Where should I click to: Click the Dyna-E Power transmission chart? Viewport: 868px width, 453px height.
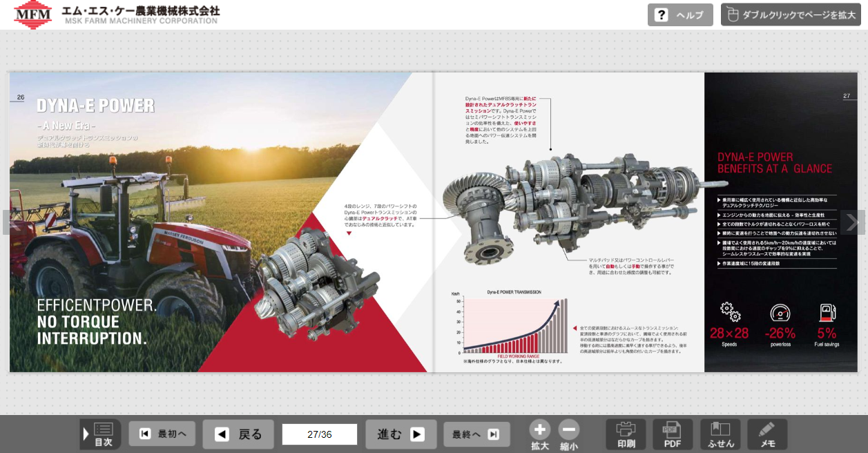[512, 325]
